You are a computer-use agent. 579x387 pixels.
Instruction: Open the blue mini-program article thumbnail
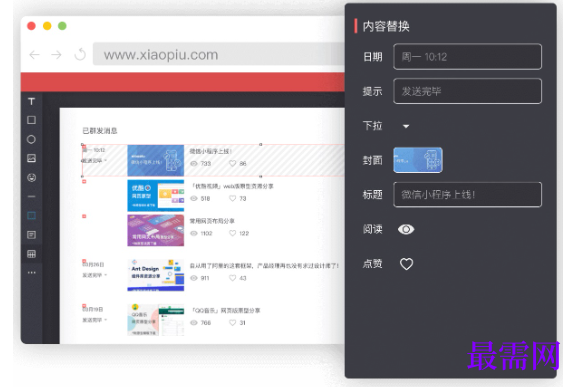155,160
